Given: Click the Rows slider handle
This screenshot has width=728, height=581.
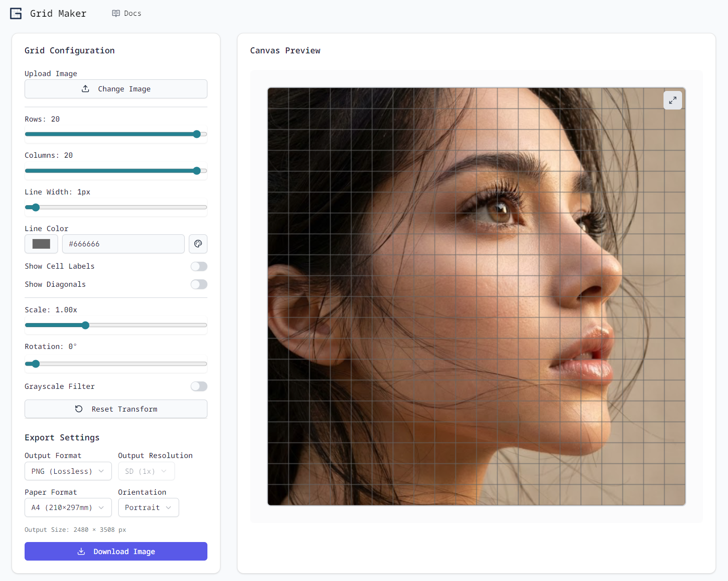Looking at the screenshot, I should (x=197, y=134).
